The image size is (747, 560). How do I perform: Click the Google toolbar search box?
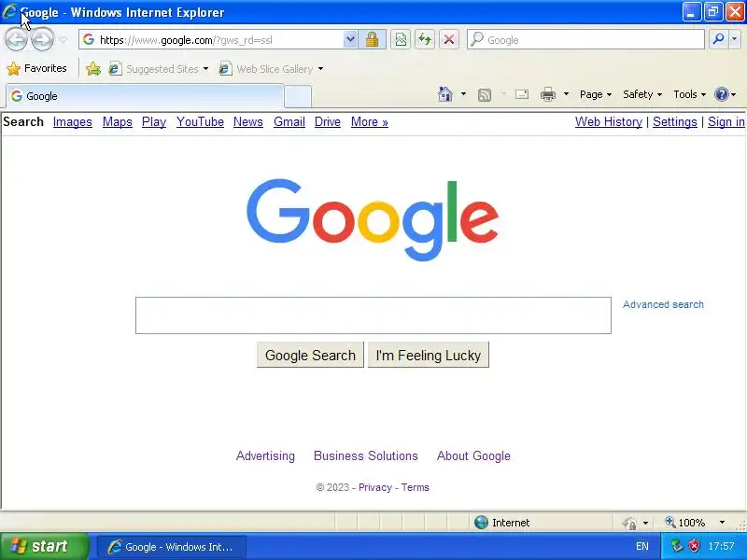coord(585,39)
